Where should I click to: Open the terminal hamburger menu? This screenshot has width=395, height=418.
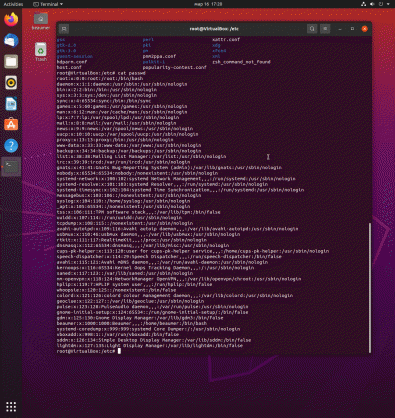pos(325,29)
